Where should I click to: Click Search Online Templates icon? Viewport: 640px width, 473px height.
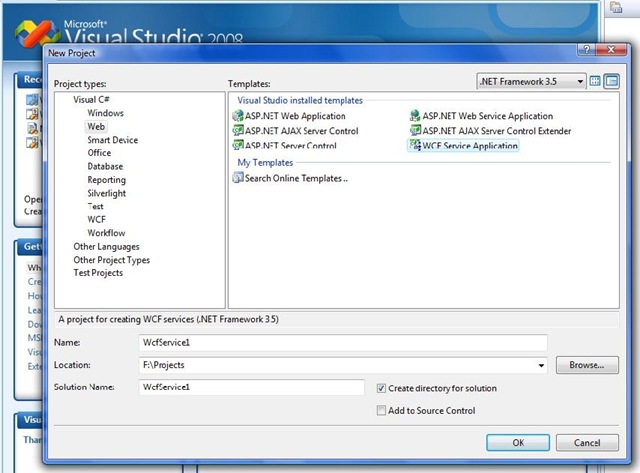point(238,178)
